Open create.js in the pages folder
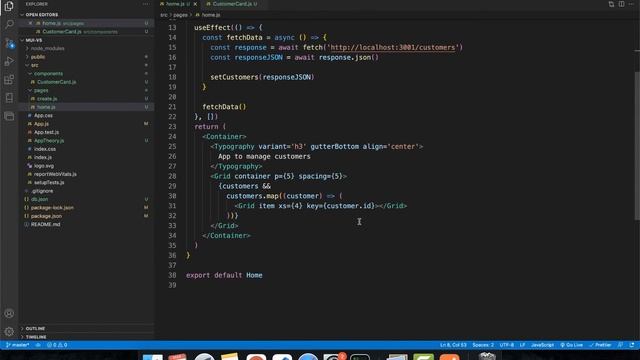The width and height of the screenshot is (640, 360). (x=86, y=99)
